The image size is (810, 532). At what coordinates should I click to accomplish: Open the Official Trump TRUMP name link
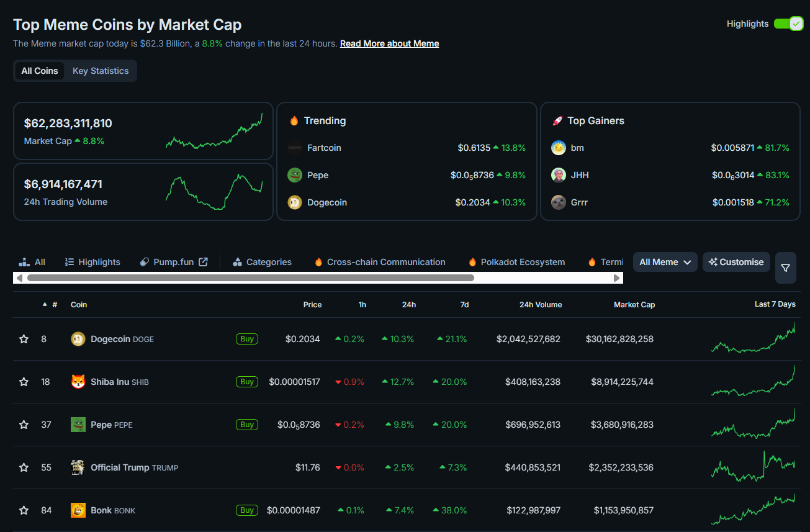[x=135, y=467]
